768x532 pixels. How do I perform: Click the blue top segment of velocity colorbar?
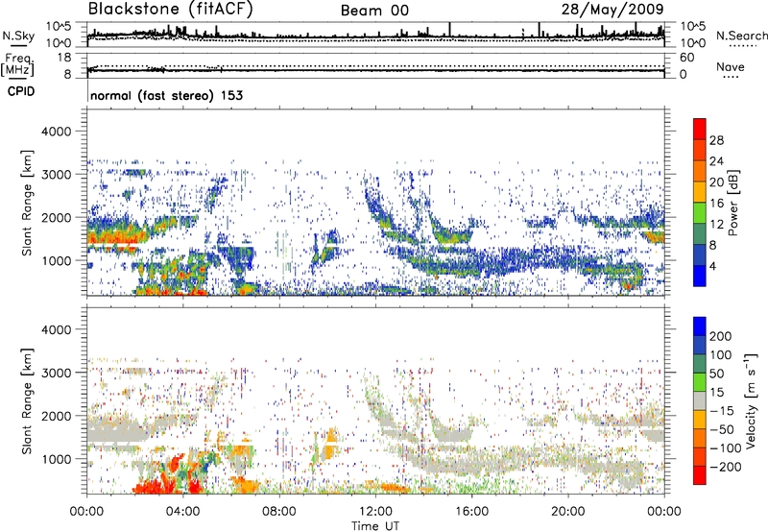click(x=700, y=326)
